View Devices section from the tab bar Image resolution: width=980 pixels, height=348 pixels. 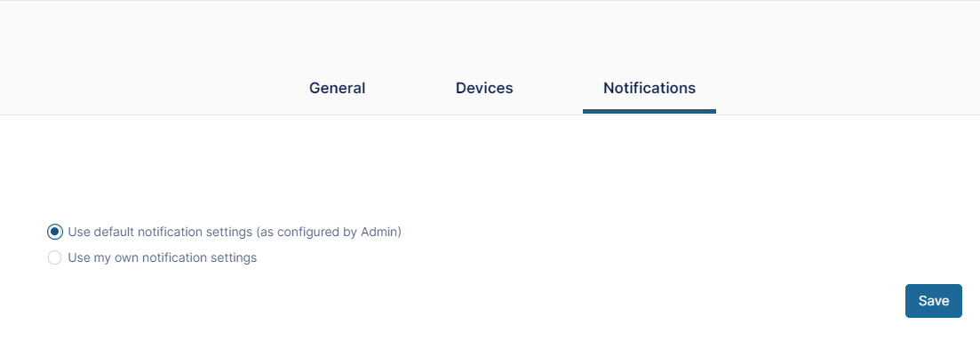point(484,88)
